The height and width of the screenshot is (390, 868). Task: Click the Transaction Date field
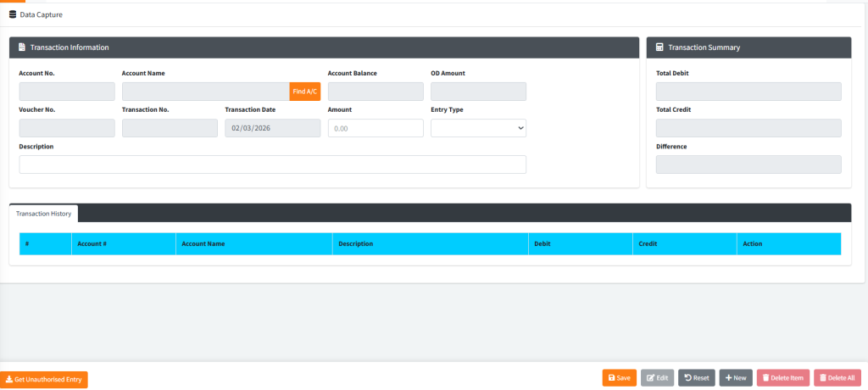pos(272,128)
